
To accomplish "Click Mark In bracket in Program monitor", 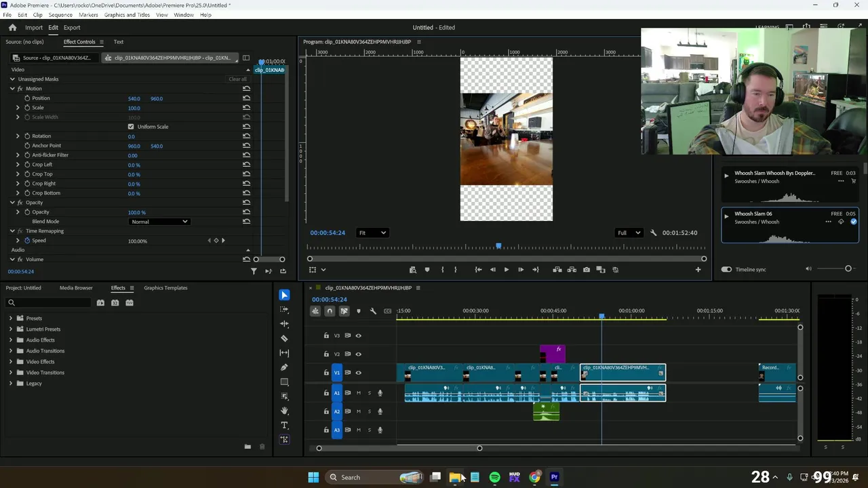I will [442, 270].
